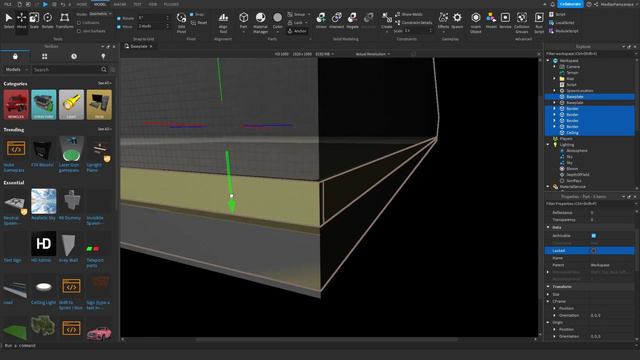Open the Material Manager
The width and height of the screenshot is (640, 360).
[x=260, y=22]
